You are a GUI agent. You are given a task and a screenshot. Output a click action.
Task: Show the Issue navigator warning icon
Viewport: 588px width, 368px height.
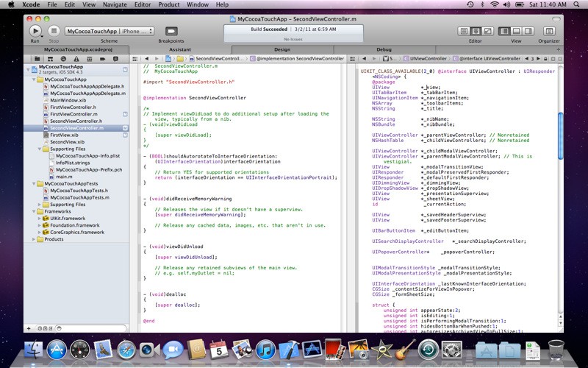[x=76, y=59]
